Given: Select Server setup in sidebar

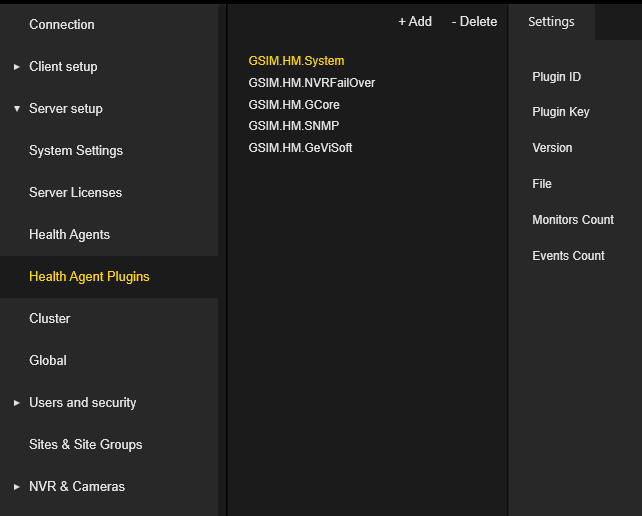Looking at the screenshot, I should coord(66,109).
